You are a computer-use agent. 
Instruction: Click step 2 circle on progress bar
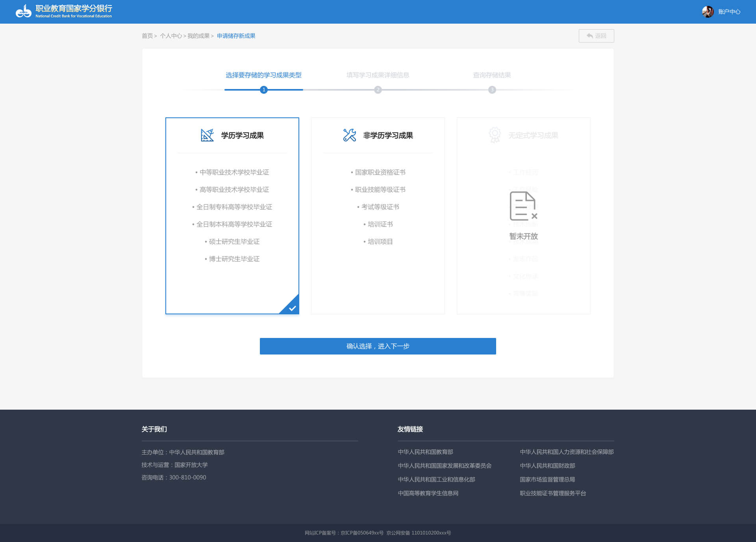[378, 90]
